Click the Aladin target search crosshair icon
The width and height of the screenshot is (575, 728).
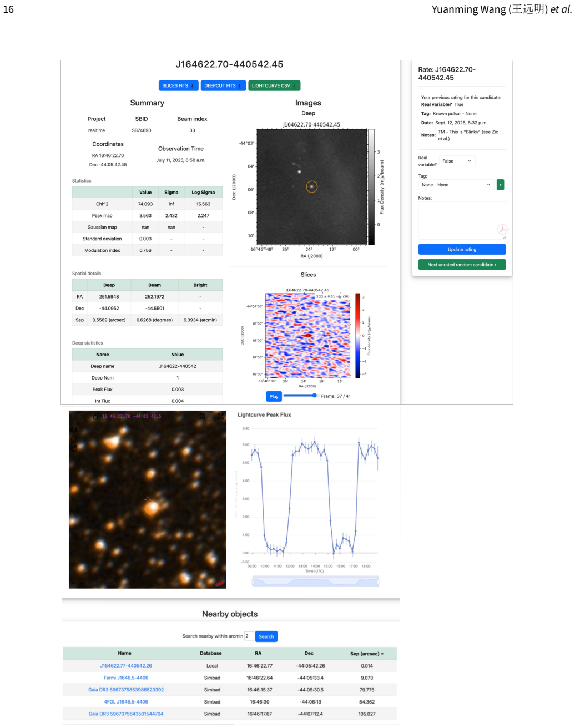[x=74, y=438]
